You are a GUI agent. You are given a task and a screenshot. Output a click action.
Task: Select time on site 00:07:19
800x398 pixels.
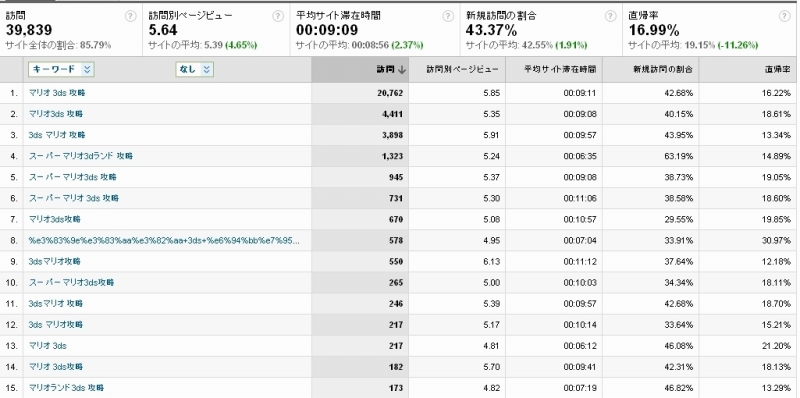(x=580, y=388)
